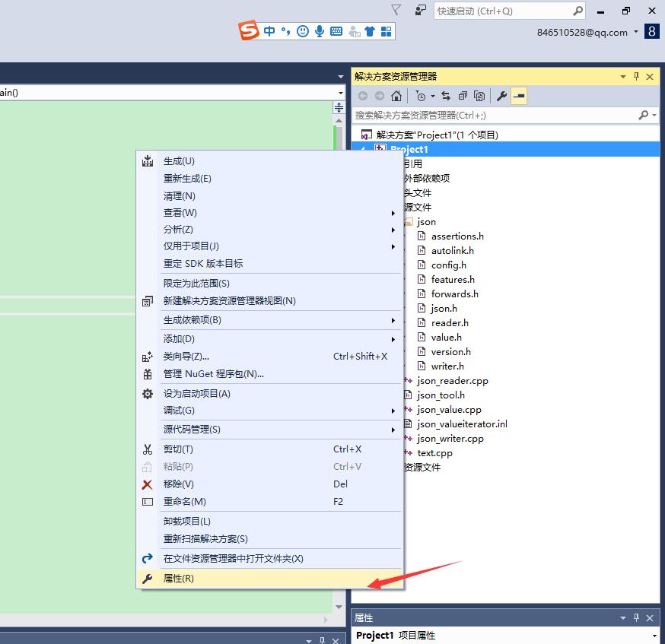Click the Sogou microphone voice input icon

319,30
